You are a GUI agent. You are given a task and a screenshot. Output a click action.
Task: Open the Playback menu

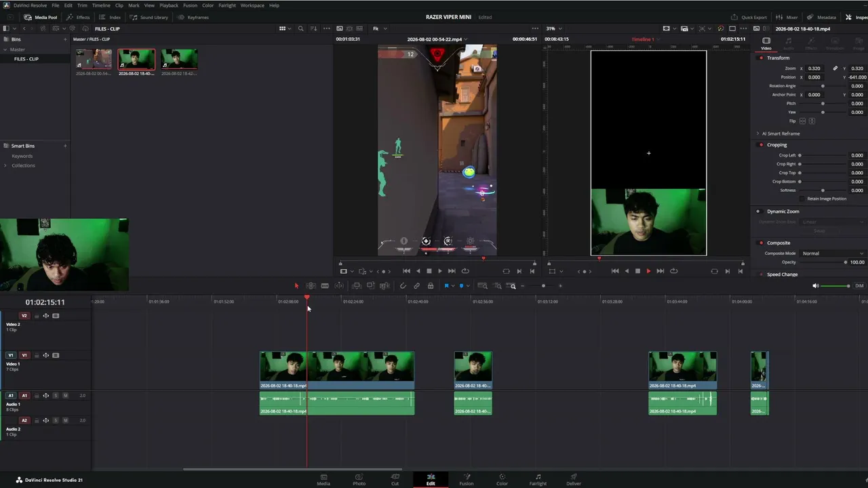click(x=169, y=5)
